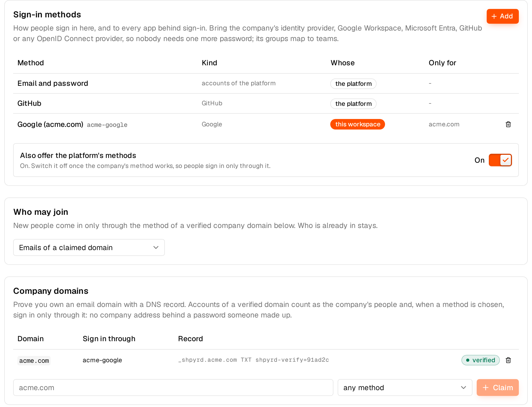Select the 'GitHub' method name
Image resolution: width=532 pixels, height=407 pixels.
(29, 103)
